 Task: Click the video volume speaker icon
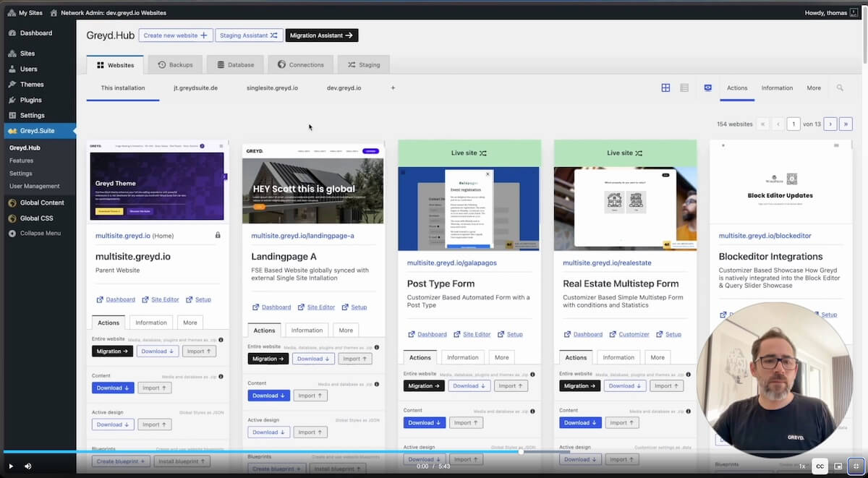coord(28,466)
